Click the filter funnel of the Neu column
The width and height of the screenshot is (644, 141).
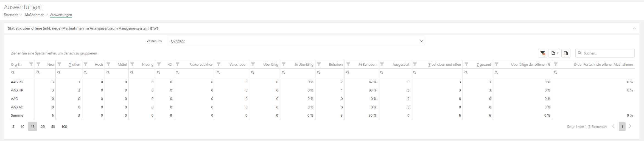coord(38,64)
